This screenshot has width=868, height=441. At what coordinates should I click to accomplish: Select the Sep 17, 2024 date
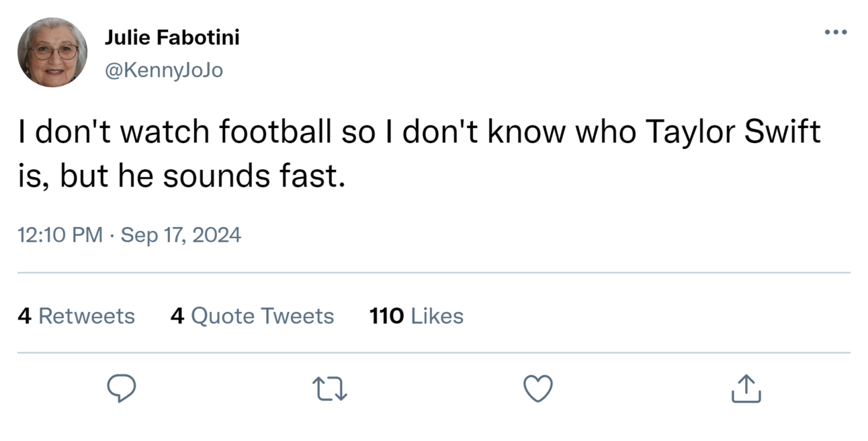(181, 235)
